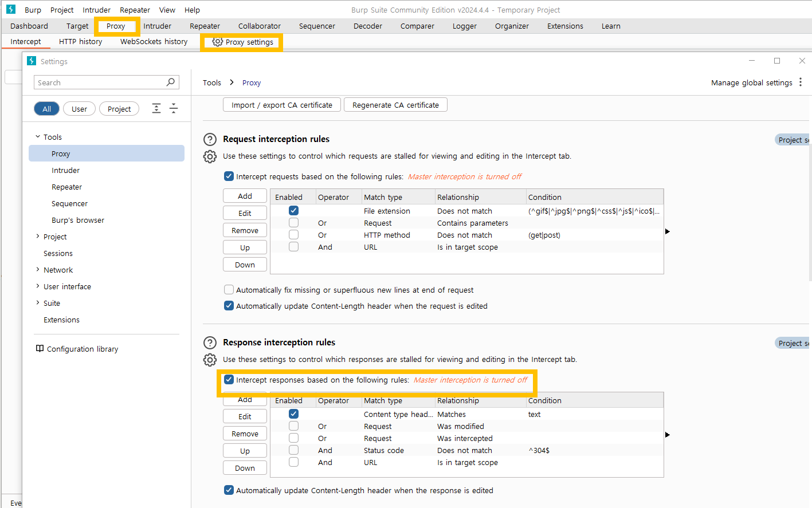Open the Help menu

(x=192, y=10)
